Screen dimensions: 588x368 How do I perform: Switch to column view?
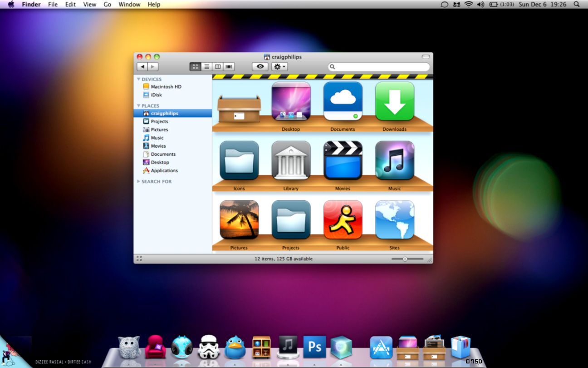[218, 66]
